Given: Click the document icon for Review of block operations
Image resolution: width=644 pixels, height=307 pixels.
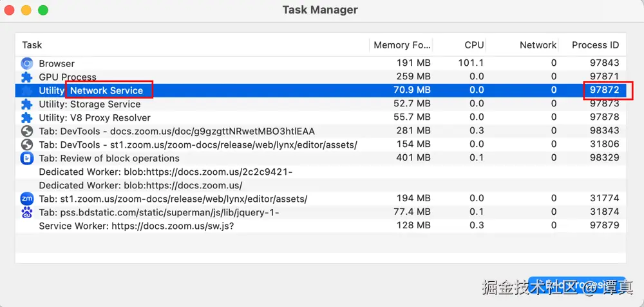Looking at the screenshot, I should pyautogui.click(x=26, y=158).
